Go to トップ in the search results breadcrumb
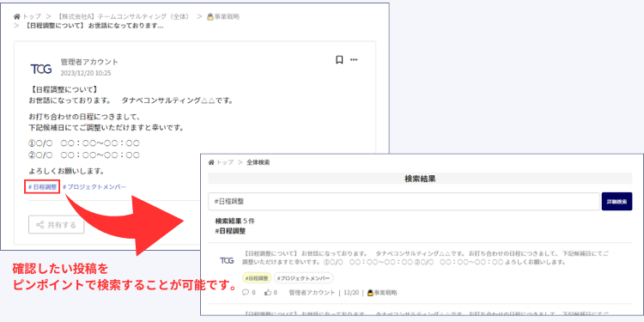Image resolution: width=644 pixels, height=322 pixels. (225, 162)
